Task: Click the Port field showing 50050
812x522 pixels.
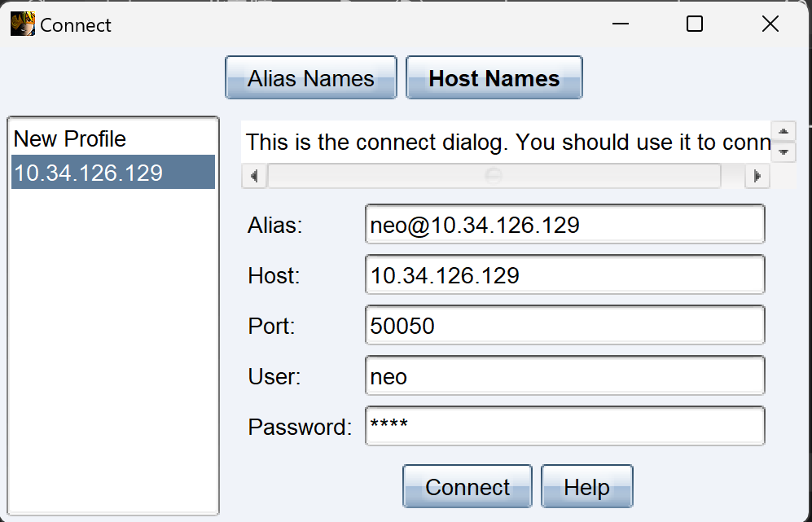Action: tap(565, 325)
